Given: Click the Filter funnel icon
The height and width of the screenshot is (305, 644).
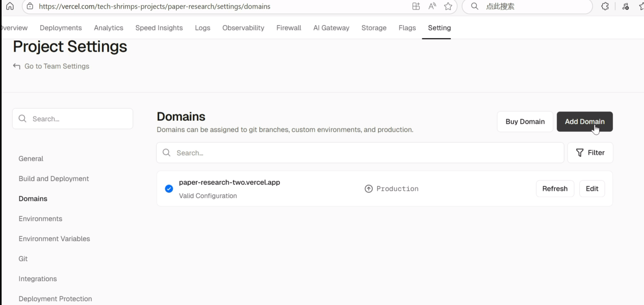Looking at the screenshot, I should click(580, 153).
